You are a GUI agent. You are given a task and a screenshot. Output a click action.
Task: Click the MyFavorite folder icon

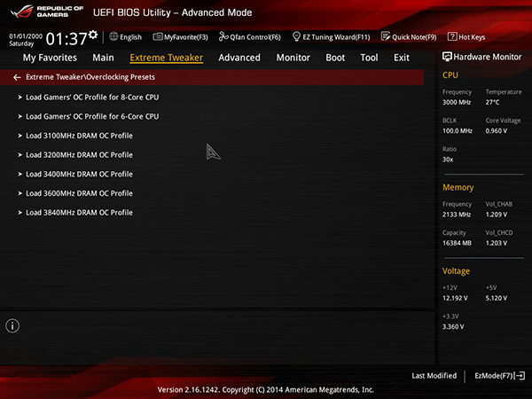click(x=158, y=36)
